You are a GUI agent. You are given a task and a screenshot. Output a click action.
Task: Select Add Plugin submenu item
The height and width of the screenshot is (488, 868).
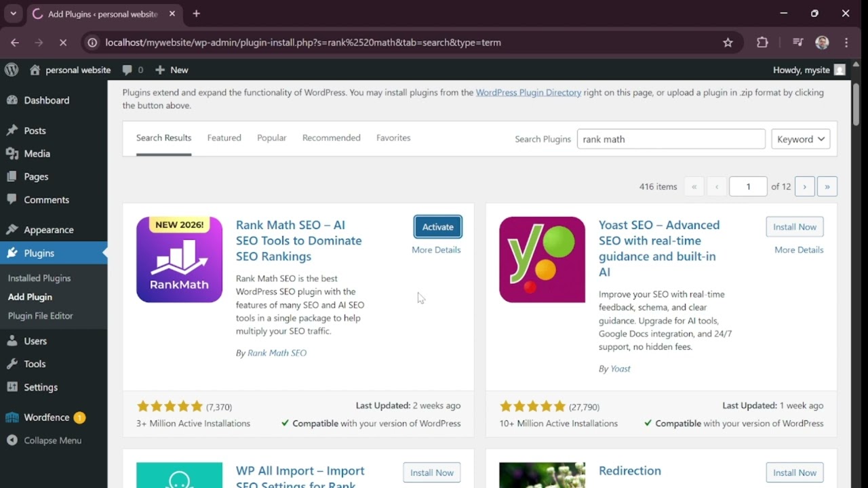point(30,297)
